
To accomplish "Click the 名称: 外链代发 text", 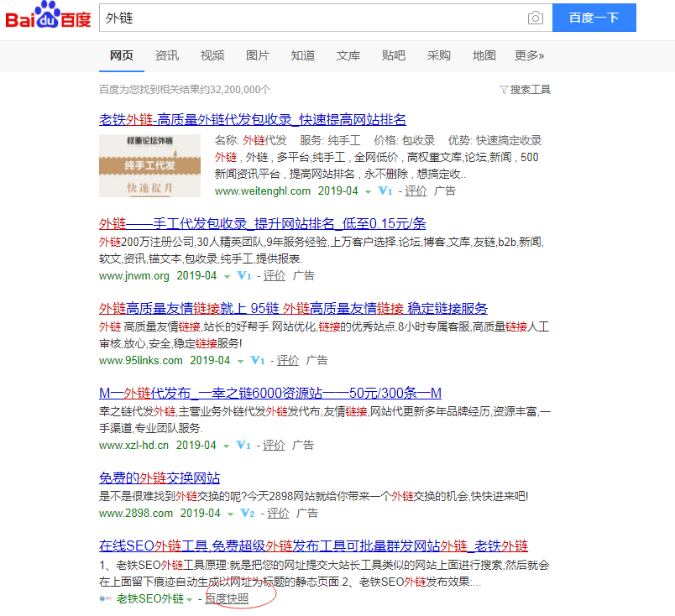I will [250, 140].
